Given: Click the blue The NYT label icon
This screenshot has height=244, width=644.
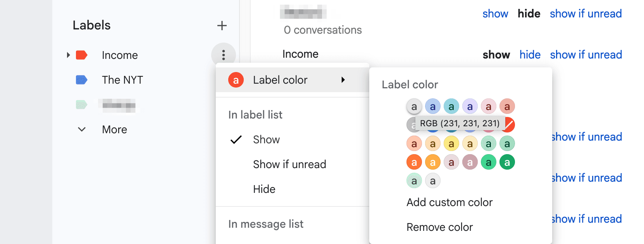Looking at the screenshot, I should click(82, 80).
